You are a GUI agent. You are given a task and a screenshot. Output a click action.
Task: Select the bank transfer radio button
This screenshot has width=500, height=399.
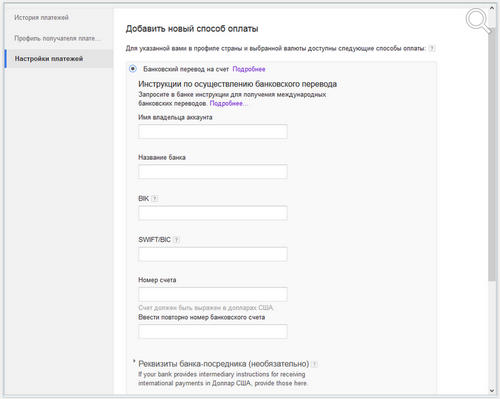[133, 69]
